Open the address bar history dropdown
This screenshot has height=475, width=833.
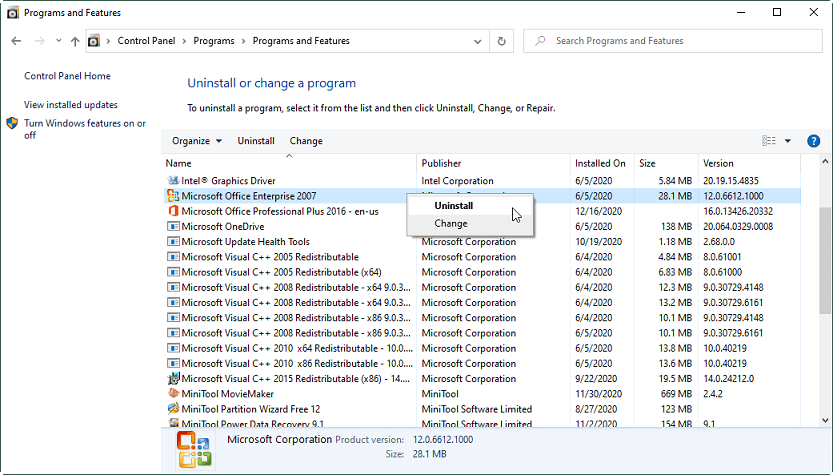[x=476, y=41]
